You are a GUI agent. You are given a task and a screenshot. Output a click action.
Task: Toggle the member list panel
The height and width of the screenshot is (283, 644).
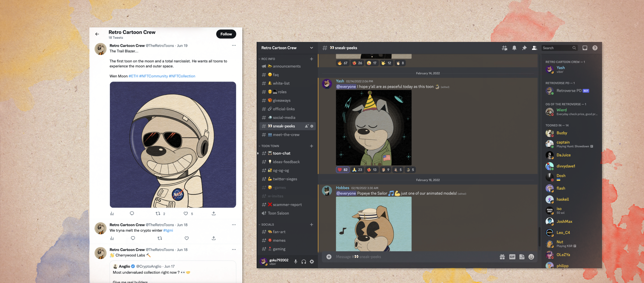(534, 48)
